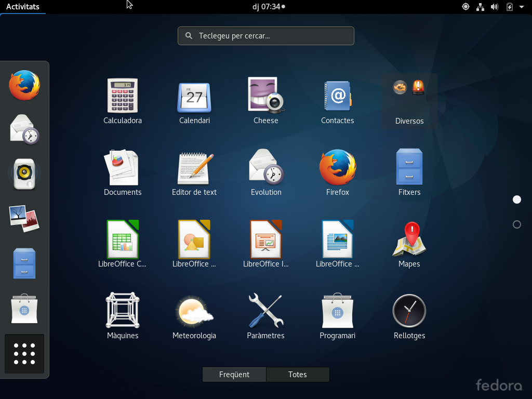The image size is (532, 399).
Task: Launch the Documents app
Action: [x=123, y=172]
